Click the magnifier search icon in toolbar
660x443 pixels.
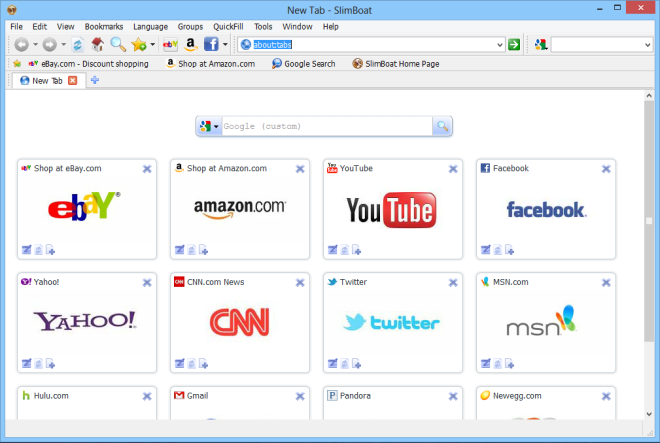point(118,45)
